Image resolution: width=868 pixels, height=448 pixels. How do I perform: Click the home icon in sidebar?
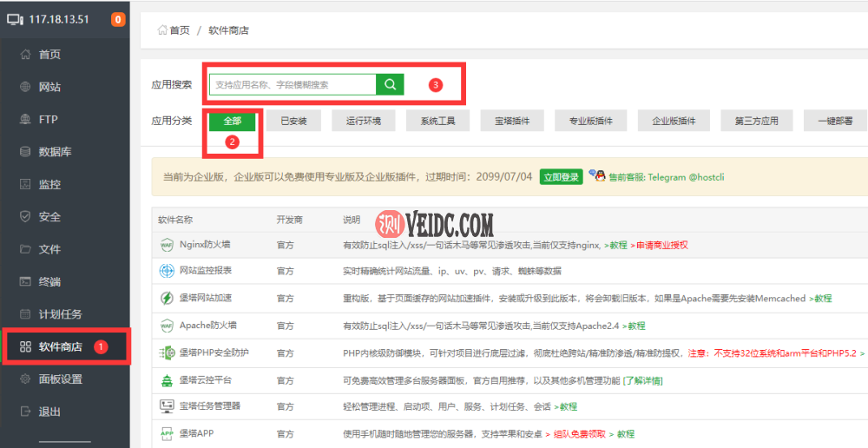[x=25, y=55]
